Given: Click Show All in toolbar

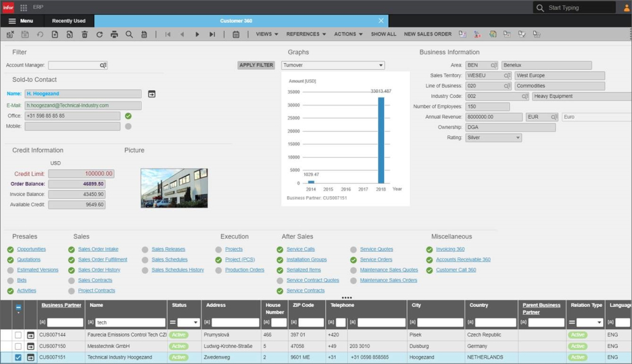Looking at the screenshot, I should (383, 34).
